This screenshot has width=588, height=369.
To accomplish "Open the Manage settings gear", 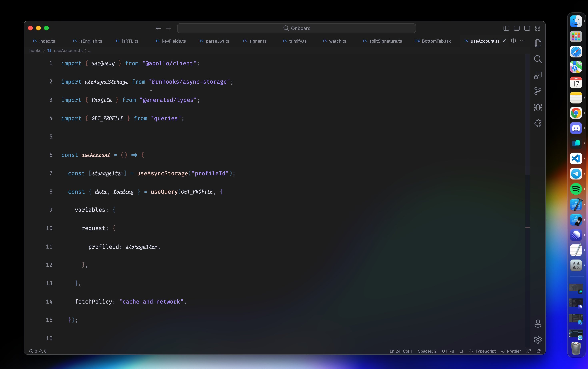I will [538, 339].
